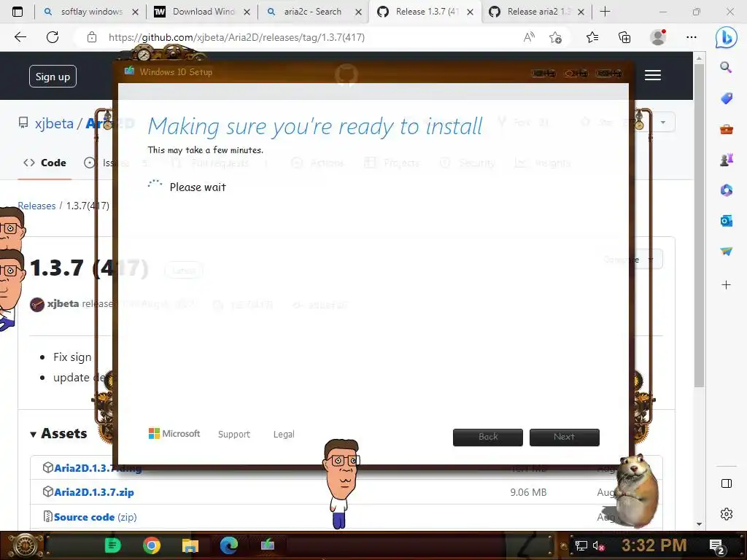747x560 pixels.
Task: View site information lock icon
Action: [92, 37]
